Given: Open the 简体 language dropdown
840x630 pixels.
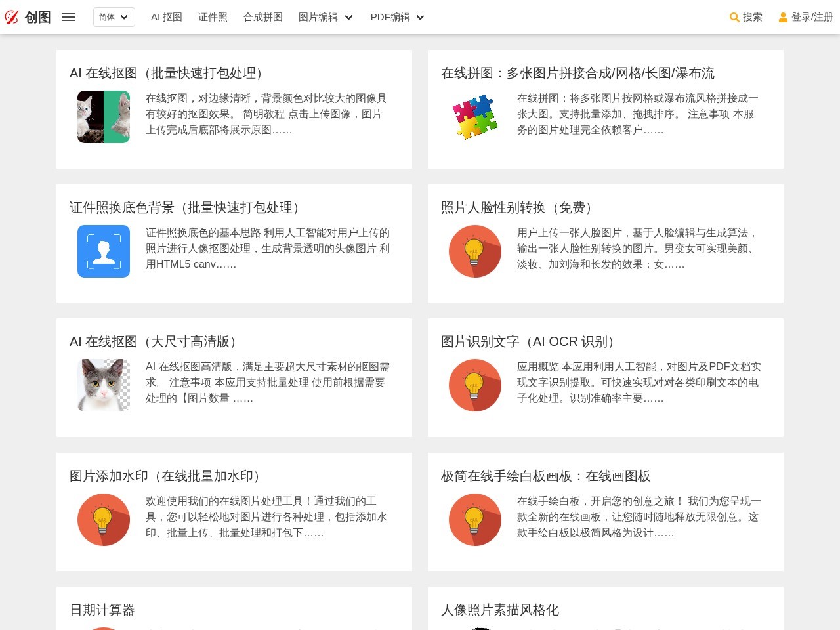Looking at the screenshot, I should point(113,17).
